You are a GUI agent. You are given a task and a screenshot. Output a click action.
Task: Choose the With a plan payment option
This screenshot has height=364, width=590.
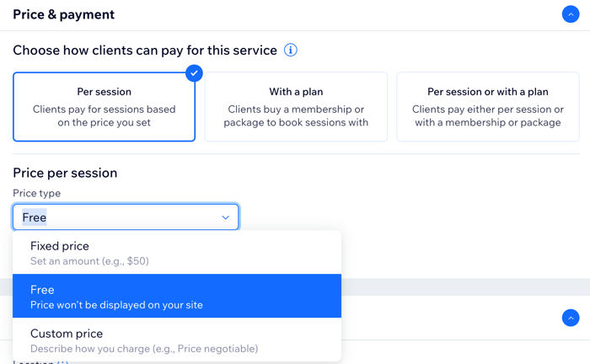tap(296, 107)
